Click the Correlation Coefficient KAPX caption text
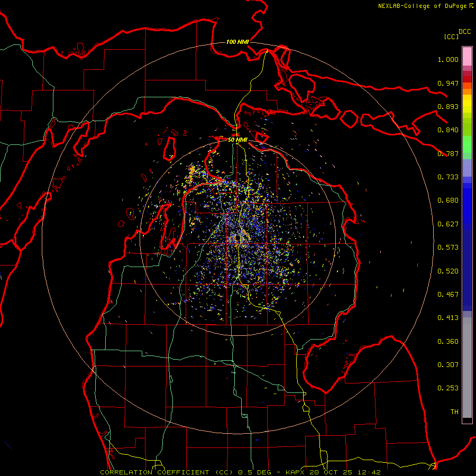476x476 pixels. pos(240,472)
